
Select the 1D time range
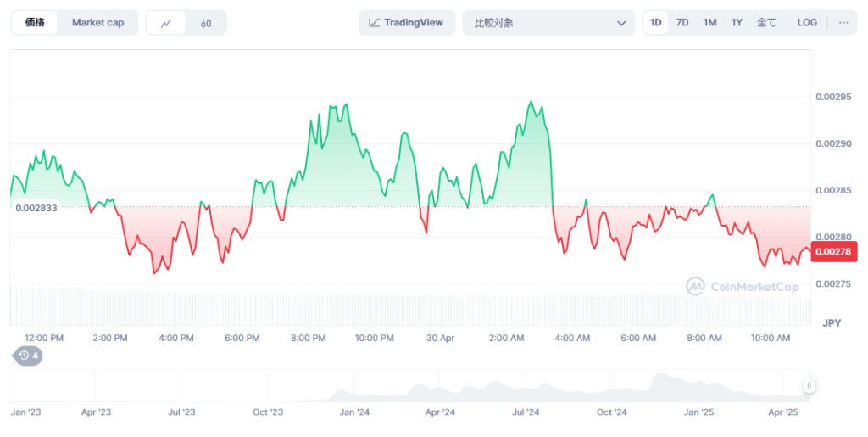pyautogui.click(x=655, y=23)
